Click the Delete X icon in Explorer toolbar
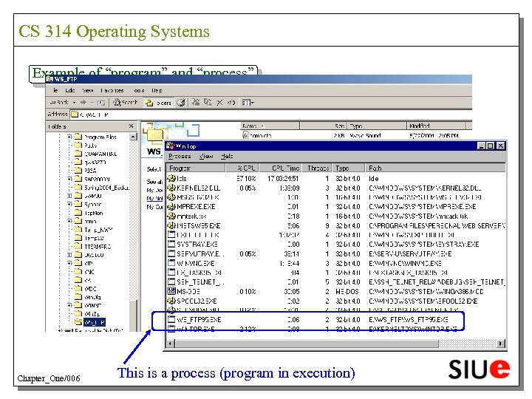532x399 pixels. [220, 103]
